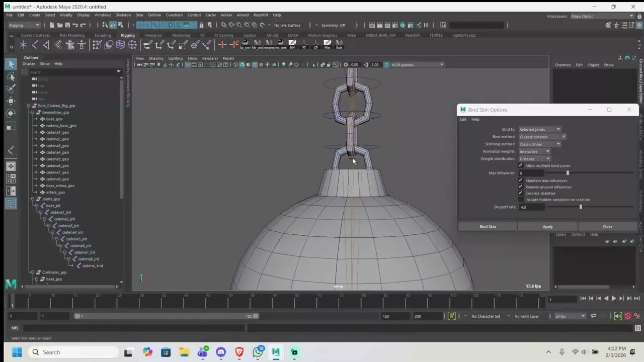Click the New Scene icon in status line
This screenshot has height=362, width=644.
[x=52, y=25]
